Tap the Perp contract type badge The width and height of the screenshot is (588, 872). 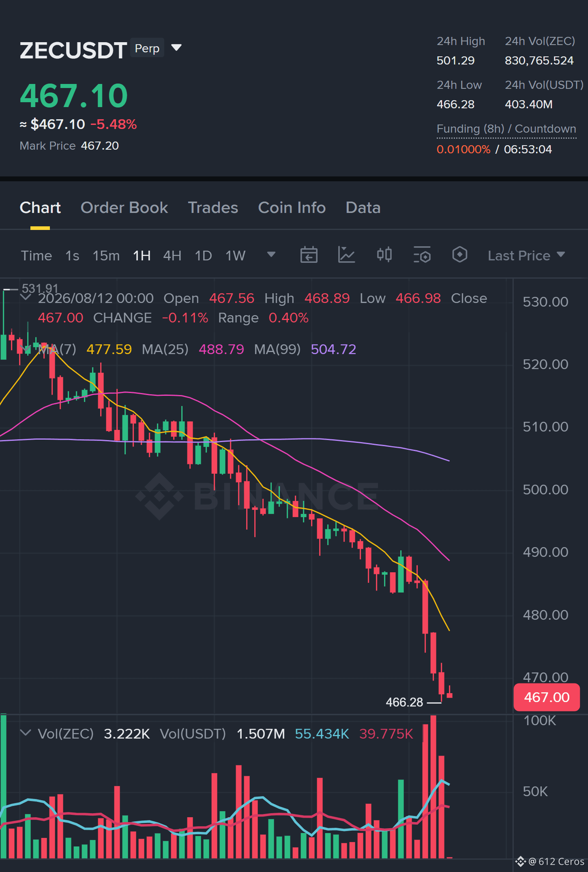[147, 48]
